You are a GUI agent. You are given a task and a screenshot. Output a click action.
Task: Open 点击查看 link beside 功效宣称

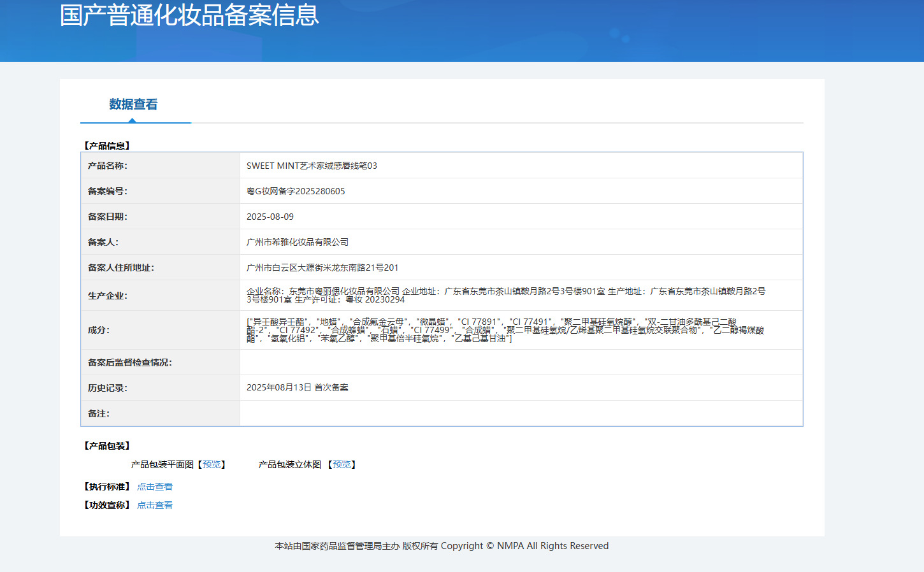[x=155, y=505]
